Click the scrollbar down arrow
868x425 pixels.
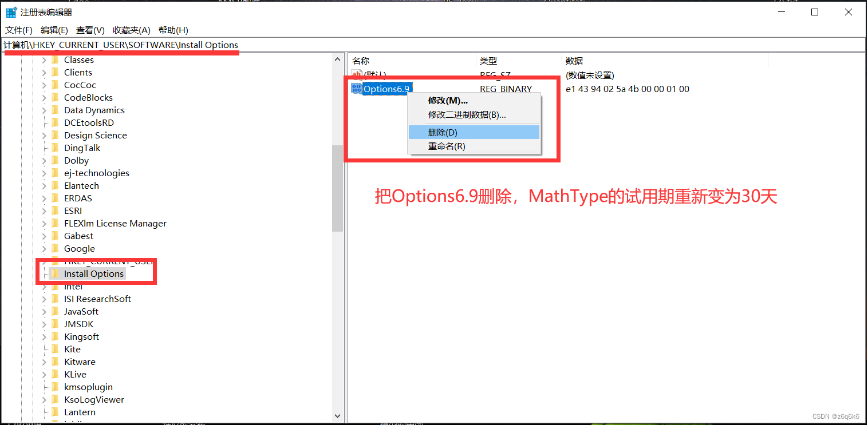[x=337, y=416]
